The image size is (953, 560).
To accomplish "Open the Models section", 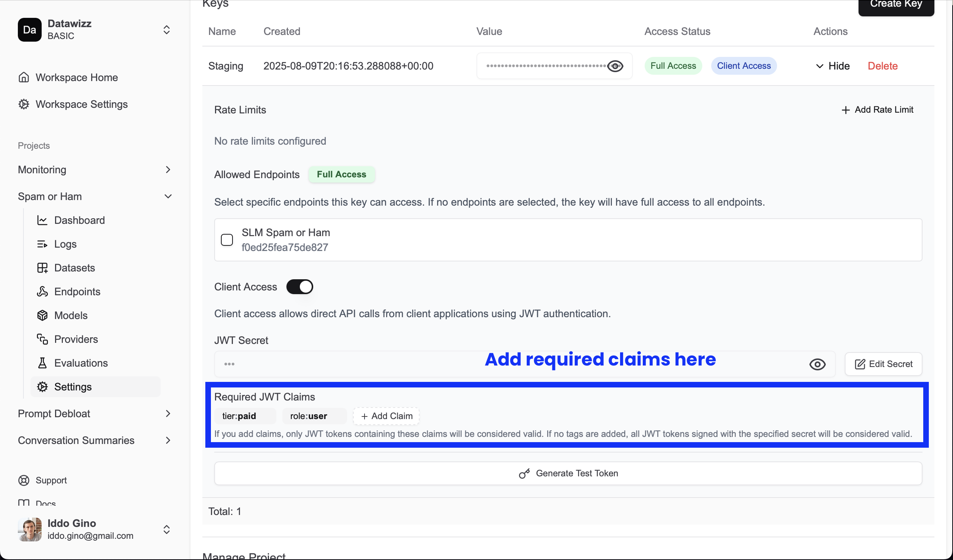I will [x=71, y=315].
